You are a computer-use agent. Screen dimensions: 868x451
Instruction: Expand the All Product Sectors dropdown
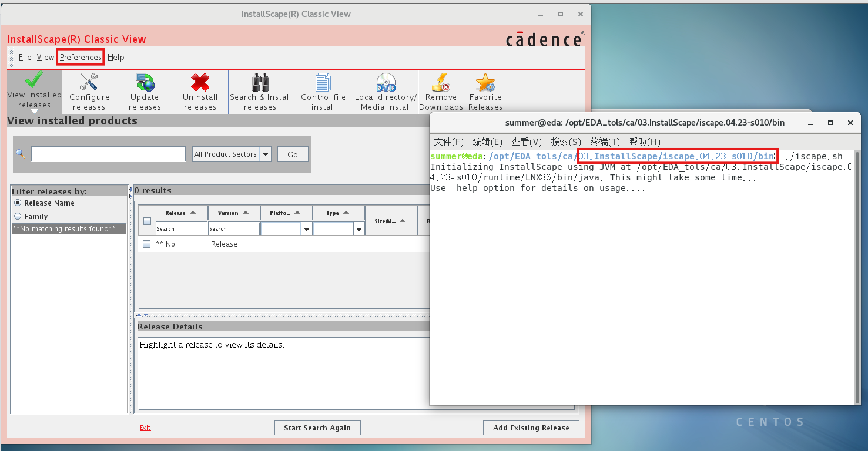266,154
